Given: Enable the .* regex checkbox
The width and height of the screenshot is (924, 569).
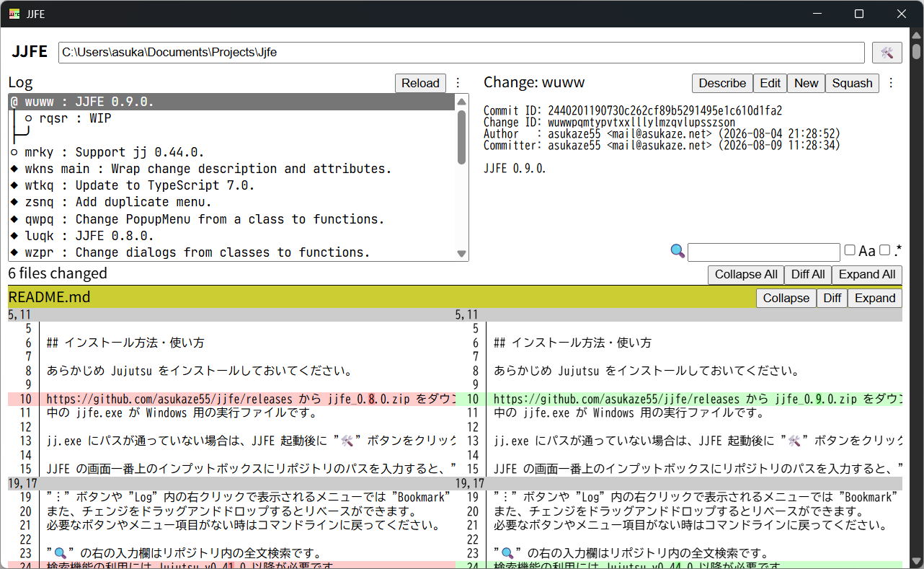Looking at the screenshot, I should 884,250.
